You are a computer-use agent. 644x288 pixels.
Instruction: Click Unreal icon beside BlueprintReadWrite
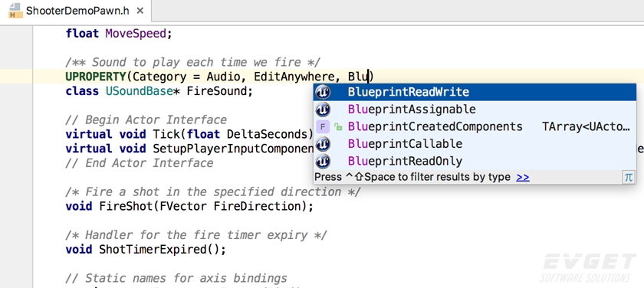coord(323,93)
